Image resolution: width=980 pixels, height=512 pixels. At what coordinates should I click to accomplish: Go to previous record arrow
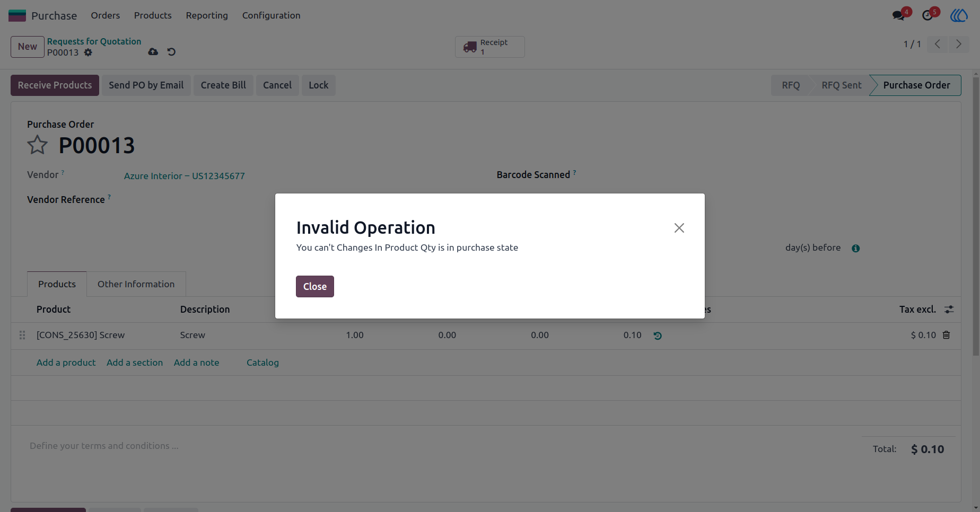coord(938,44)
